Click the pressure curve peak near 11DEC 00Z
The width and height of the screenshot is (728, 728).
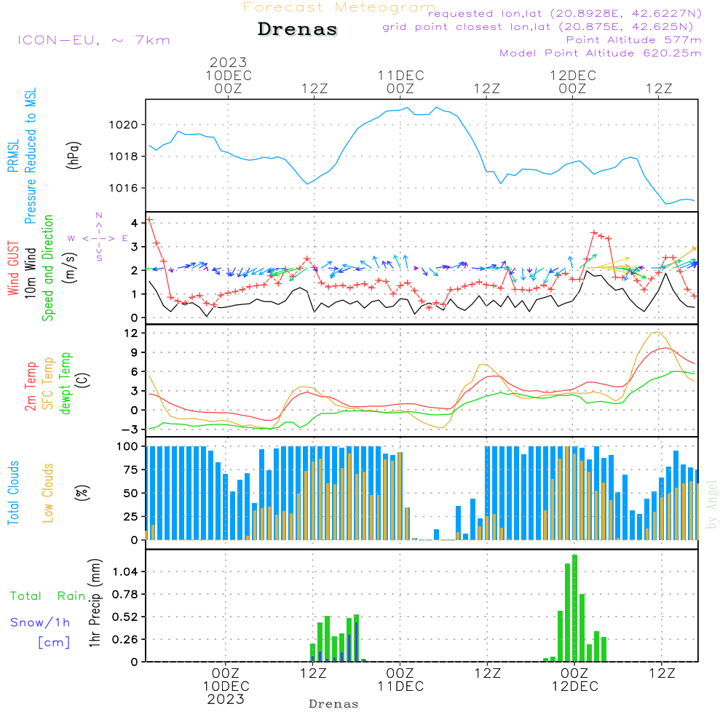[407, 108]
